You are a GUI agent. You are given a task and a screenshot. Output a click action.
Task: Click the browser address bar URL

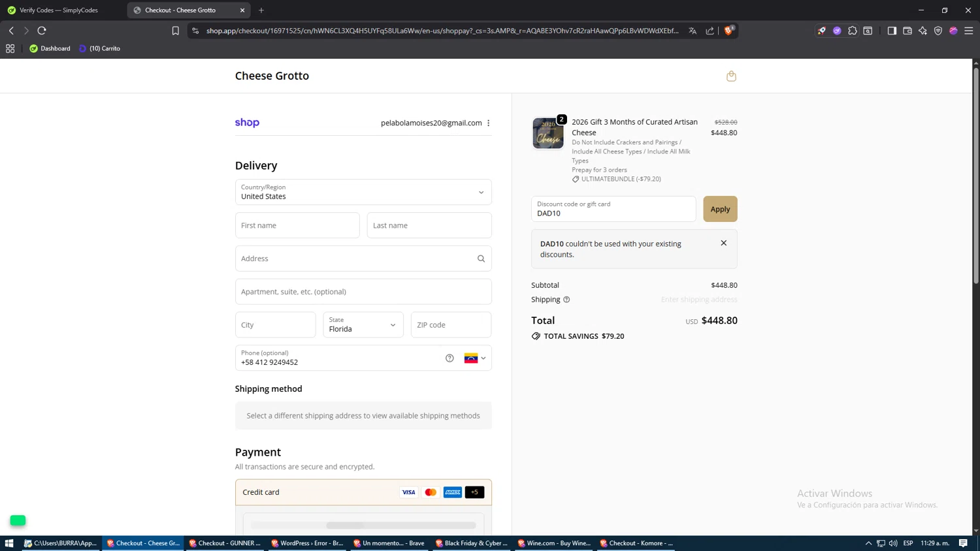(x=442, y=31)
